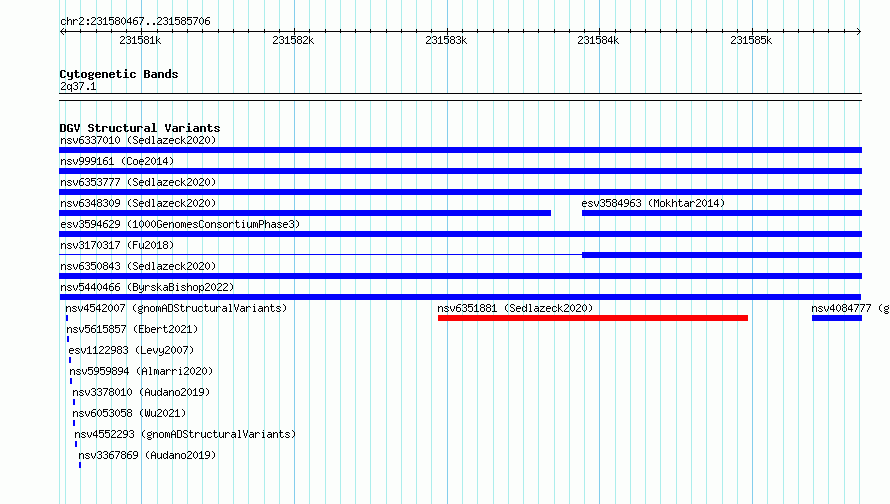
Task: Click the 231585k ruler position
Action: tap(751, 40)
